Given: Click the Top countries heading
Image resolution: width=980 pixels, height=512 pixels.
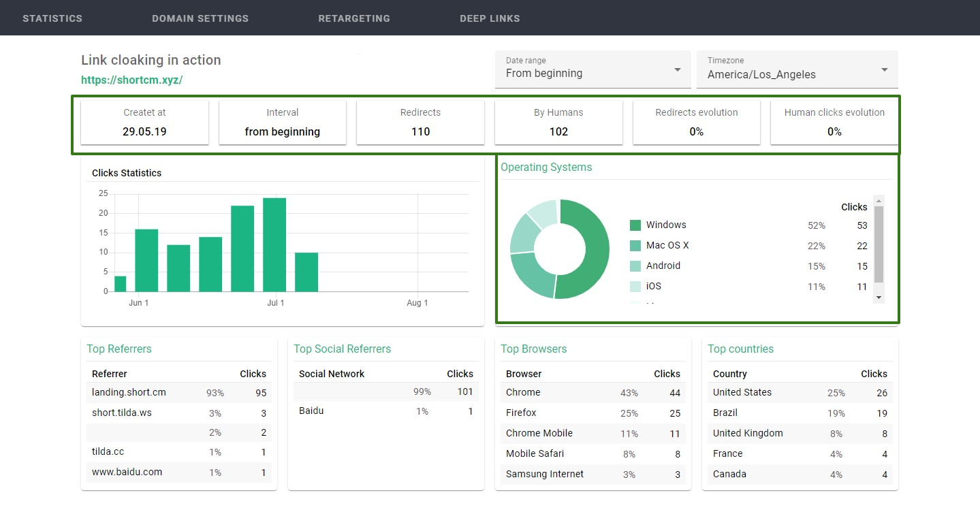Looking at the screenshot, I should tap(741, 349).
